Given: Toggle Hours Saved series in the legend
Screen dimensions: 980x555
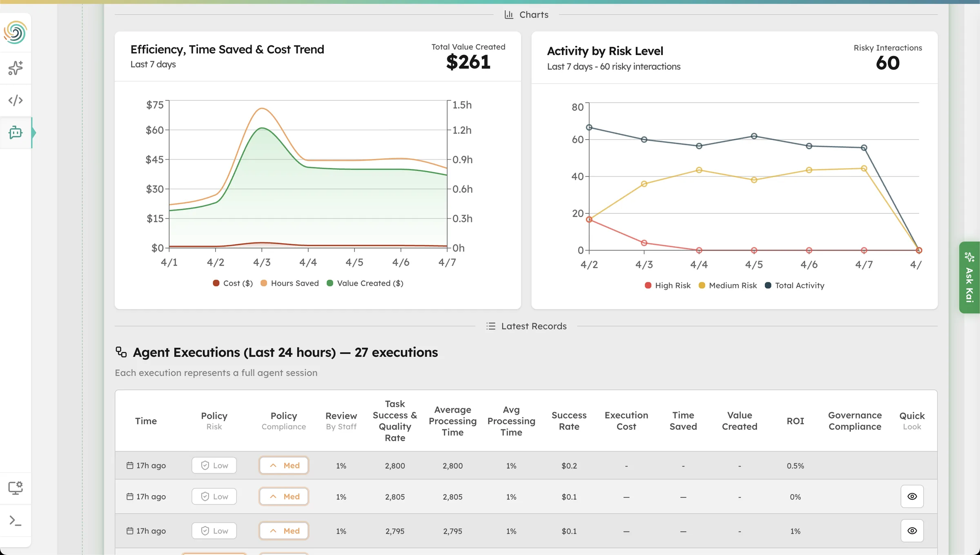Looking at the screenshot, I should click(x=290, y=283).
